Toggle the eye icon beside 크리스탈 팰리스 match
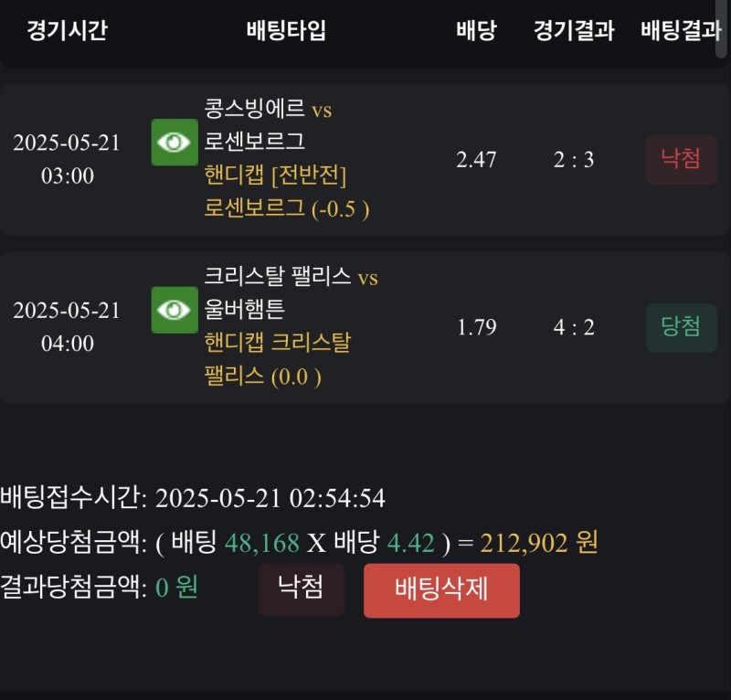731x700 pixels. (x=174, y=310)
